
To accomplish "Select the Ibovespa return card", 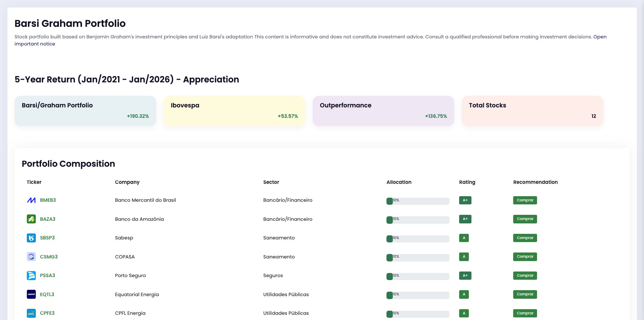I will click(234, 111).
